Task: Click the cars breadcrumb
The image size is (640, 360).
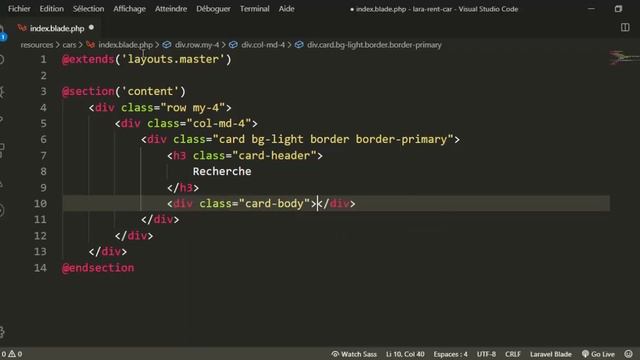Action: click(x=69, y=45)
